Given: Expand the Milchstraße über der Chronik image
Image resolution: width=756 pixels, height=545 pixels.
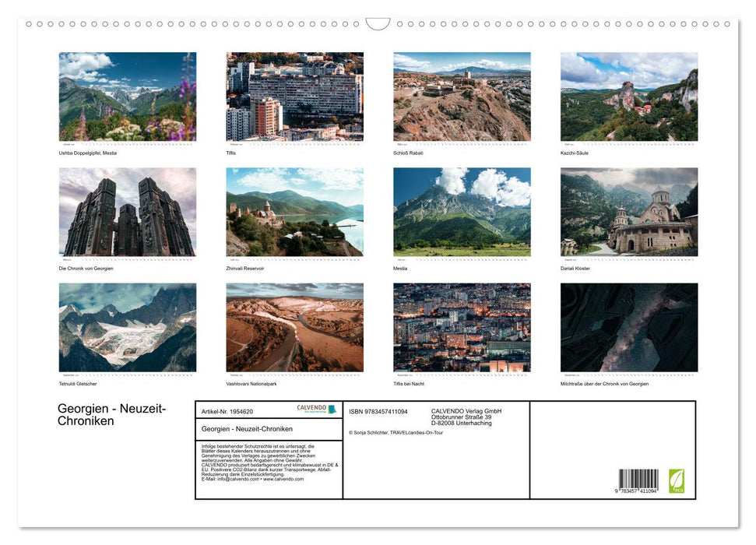Looking at the screenshot, I should (x=629, y=327).
